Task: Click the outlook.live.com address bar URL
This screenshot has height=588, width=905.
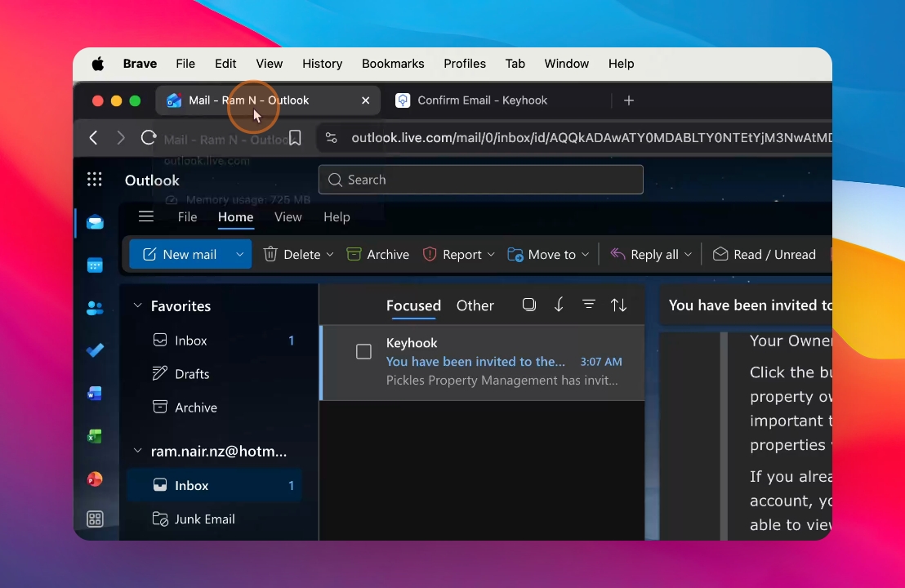Action: click(x=591, y=138)
